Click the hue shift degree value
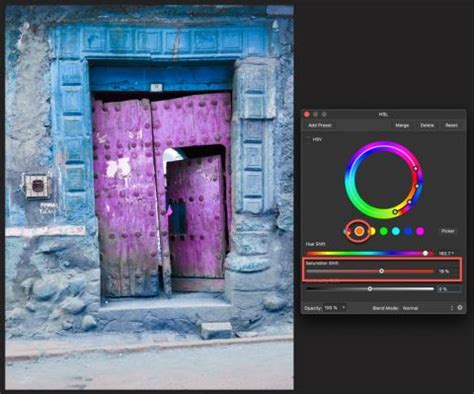Viewport: 474px width, 394px height. (x=447, y=254)
